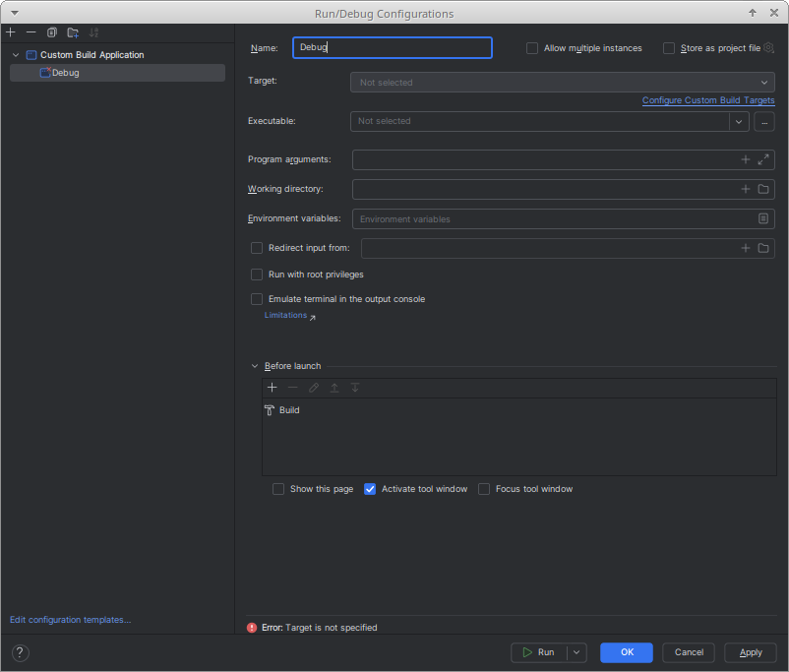Viewport: 789px width, 672px height.
Task: Expand the Program arguments field
Action: pyautogui.click(x=763, y=159)
